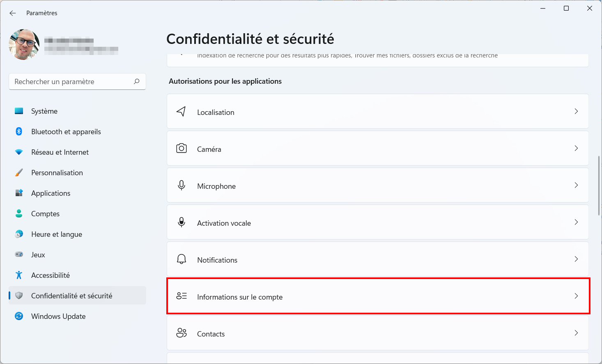Click the vertical scrollbar thumb
Image resolution: width=602 pixels, height=364 pixels.
(x=599, y=185)
